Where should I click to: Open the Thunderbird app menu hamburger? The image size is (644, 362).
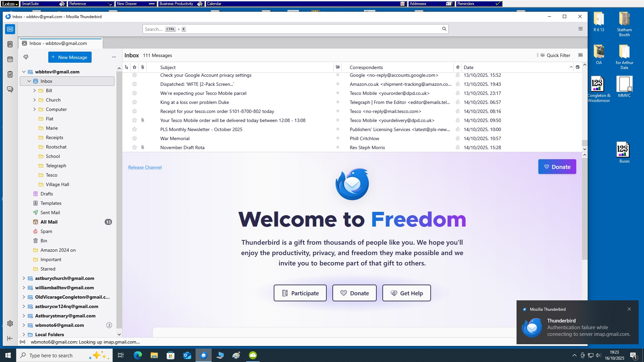coord(581,29)
